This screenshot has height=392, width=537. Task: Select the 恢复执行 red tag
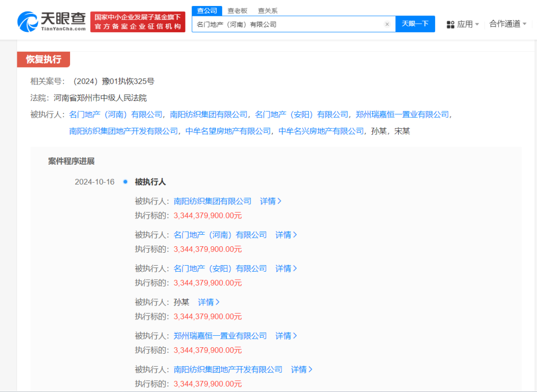click(43, 59)
